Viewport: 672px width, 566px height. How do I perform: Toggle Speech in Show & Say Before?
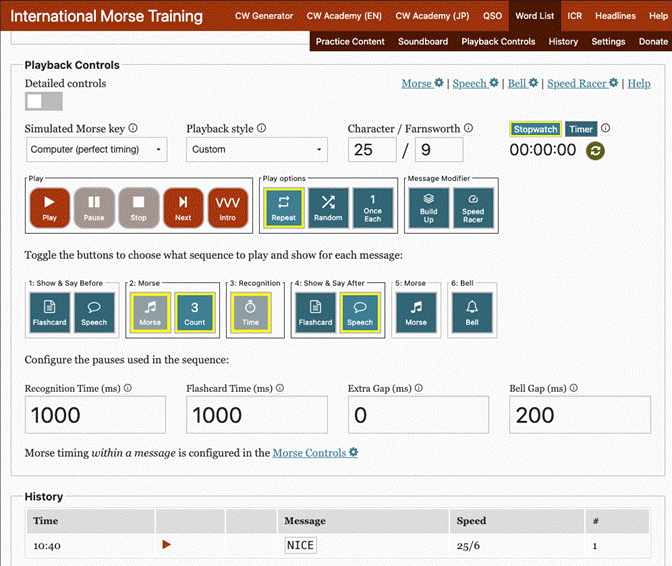click(94, 313)
